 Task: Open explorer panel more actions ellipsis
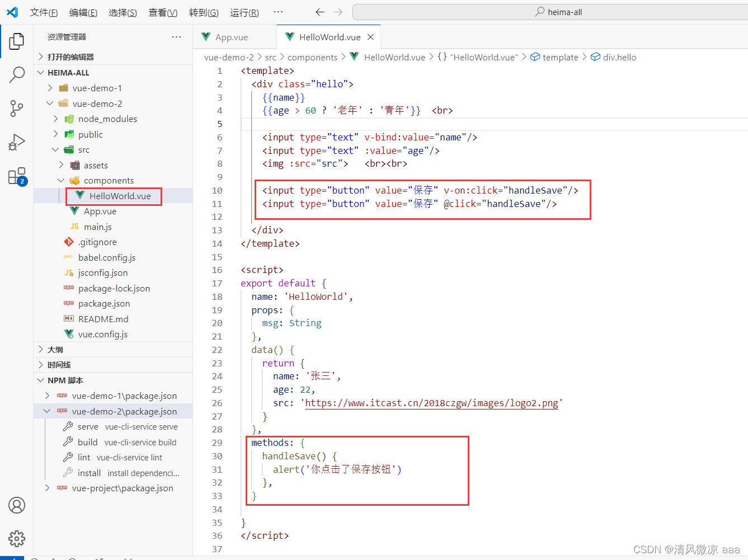pyautogui.click(x=176, y=37)
